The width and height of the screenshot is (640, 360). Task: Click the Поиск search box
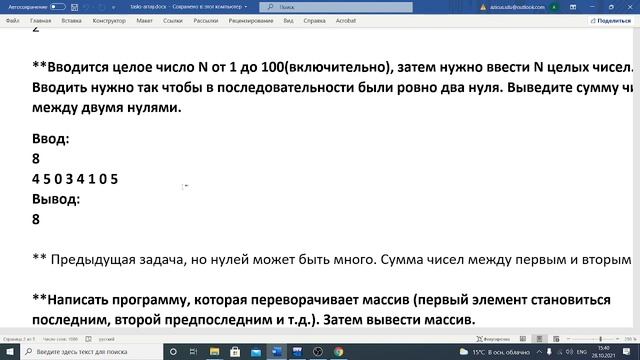(x=336, y=7)
